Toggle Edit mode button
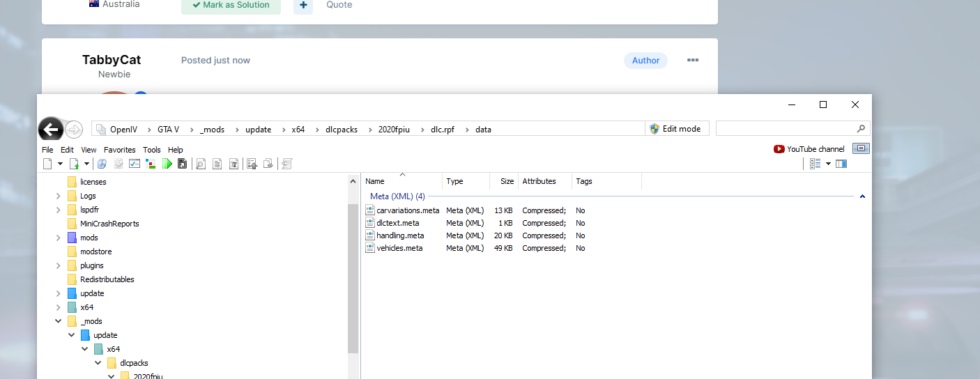980x379 pixels. coord(675,129)
